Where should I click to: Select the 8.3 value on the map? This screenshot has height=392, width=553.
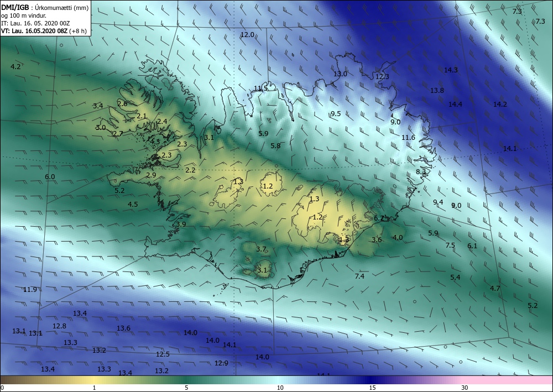[421, 172]
